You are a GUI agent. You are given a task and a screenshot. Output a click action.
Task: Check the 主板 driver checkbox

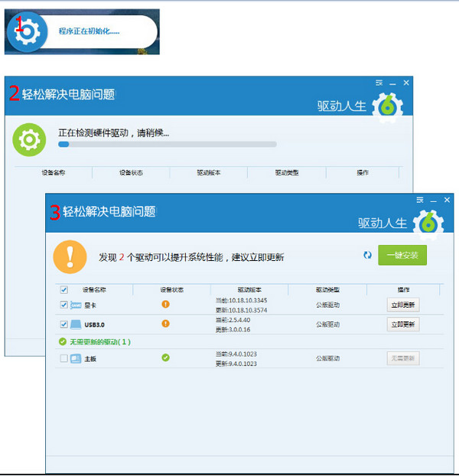click(x=63, y=358)
